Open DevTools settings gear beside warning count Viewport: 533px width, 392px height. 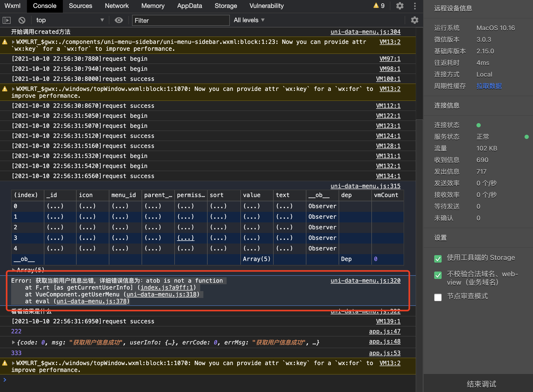(400, 6)
